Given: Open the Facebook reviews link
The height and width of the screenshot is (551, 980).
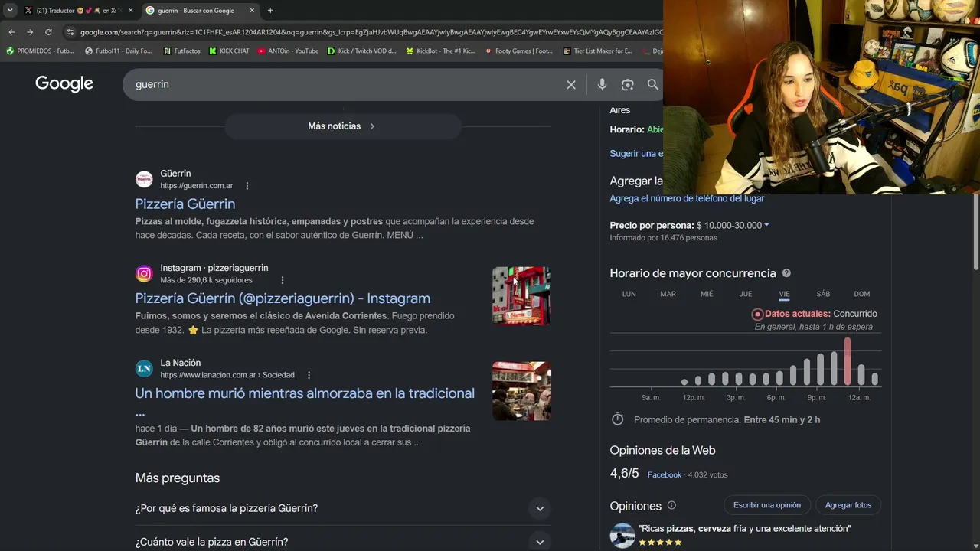Looking at the screenshot, I should (664, 475).
